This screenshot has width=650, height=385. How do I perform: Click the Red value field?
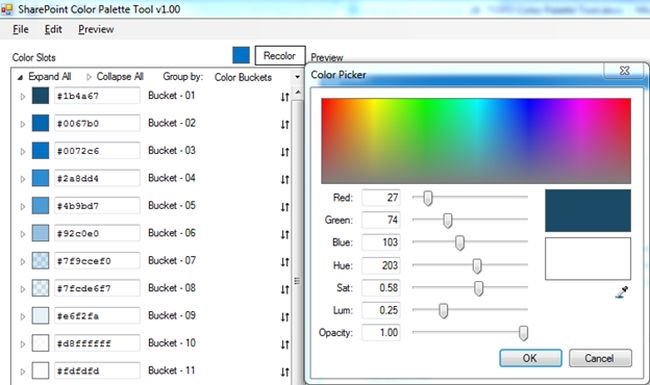click(381, 198)
